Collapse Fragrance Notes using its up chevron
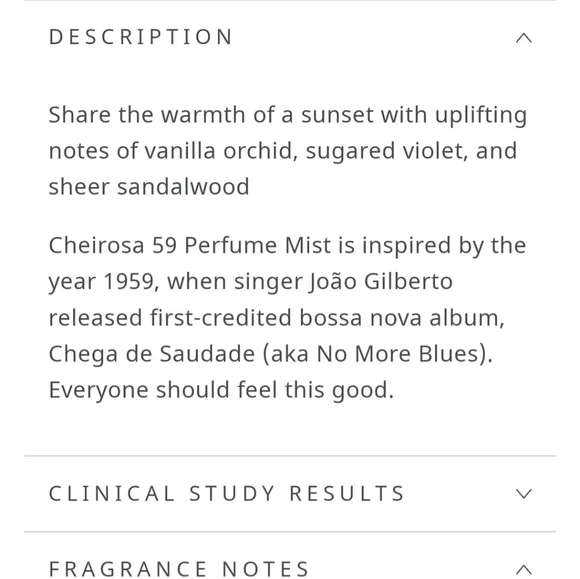The width and height of the screenshot is (580, 579). click(x=523, y=569)
